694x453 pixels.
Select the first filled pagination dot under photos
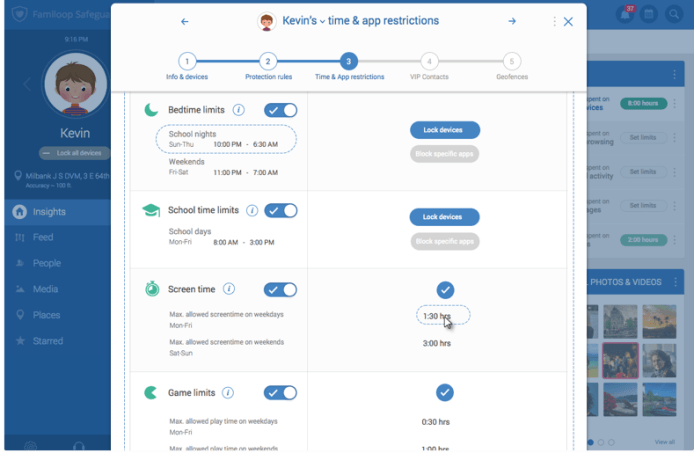click(x=590, y=442)
